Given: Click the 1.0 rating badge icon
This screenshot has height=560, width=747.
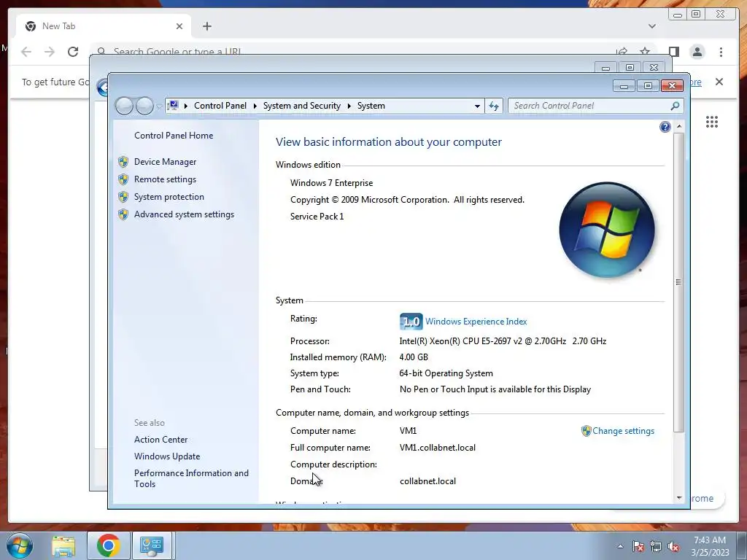Looking at the screenshot, I should 411,322.
